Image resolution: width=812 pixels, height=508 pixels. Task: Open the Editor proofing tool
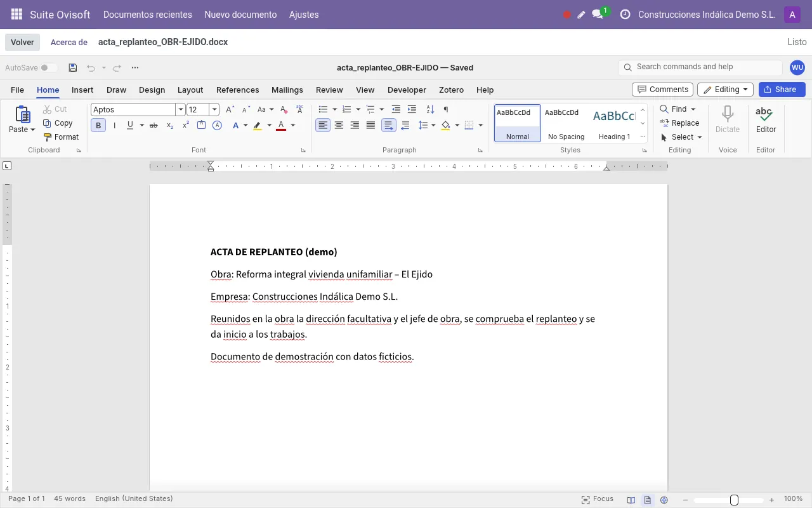(x=766, y=120)
